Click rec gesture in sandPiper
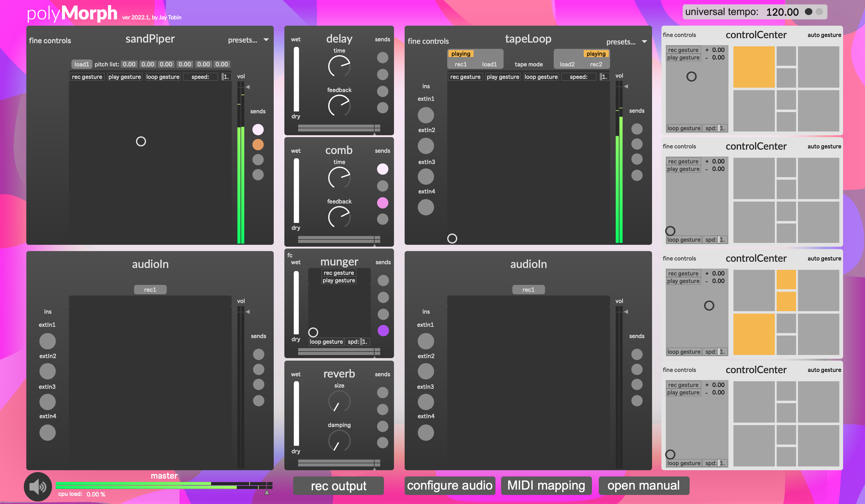The image size is (865, 504). coord(87,77)
